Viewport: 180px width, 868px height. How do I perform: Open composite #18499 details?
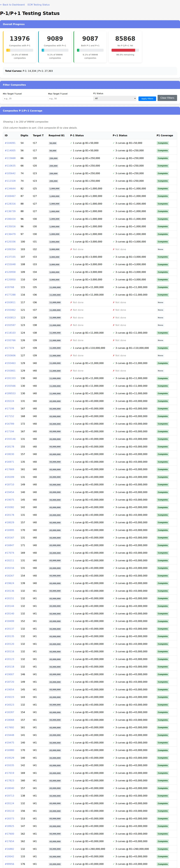9,621
